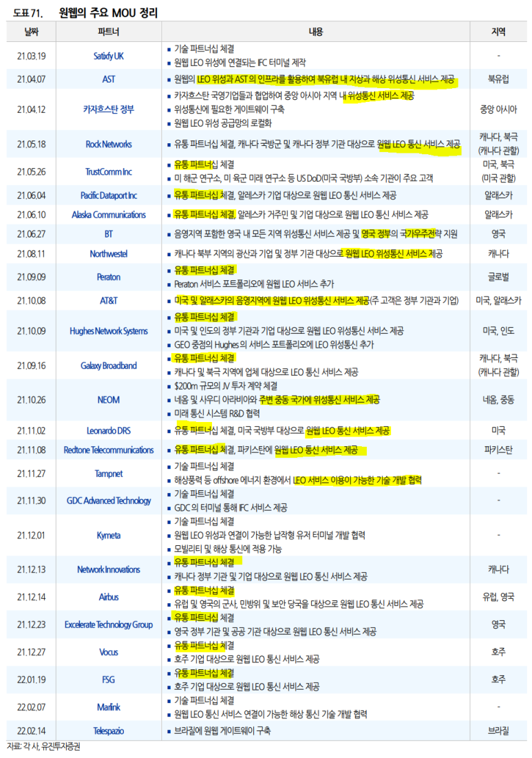Click the text Peraton 서비스 포트폴리오에 원웹 LEO 서비스 추가

(254, 284)
